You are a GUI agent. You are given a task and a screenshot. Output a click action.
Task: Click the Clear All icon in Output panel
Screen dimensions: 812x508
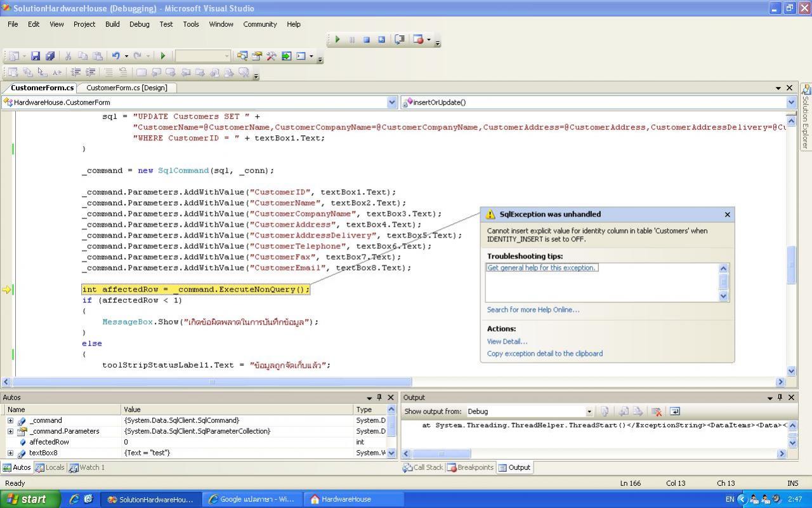coord(657,411)
